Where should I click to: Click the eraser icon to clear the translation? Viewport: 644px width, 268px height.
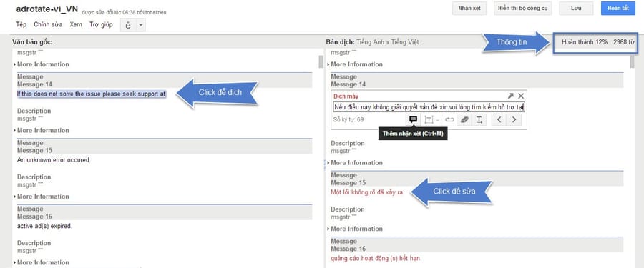click(x=464, y=120)
